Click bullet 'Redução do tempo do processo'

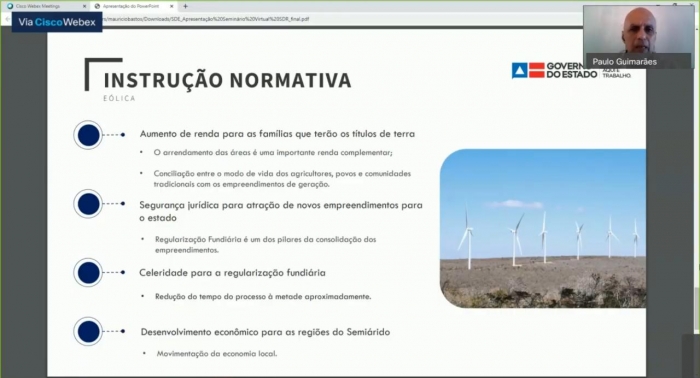263,296
